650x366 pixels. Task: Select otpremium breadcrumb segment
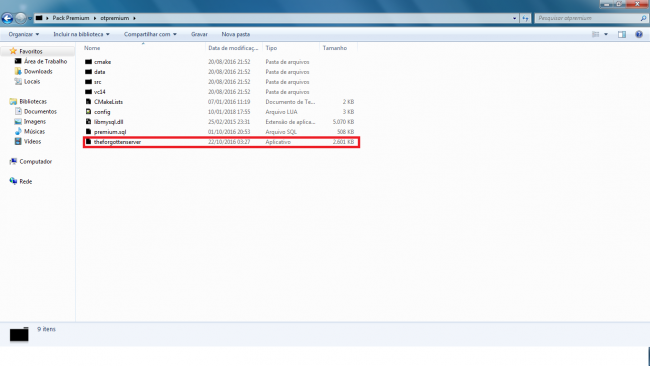[115, 18]
